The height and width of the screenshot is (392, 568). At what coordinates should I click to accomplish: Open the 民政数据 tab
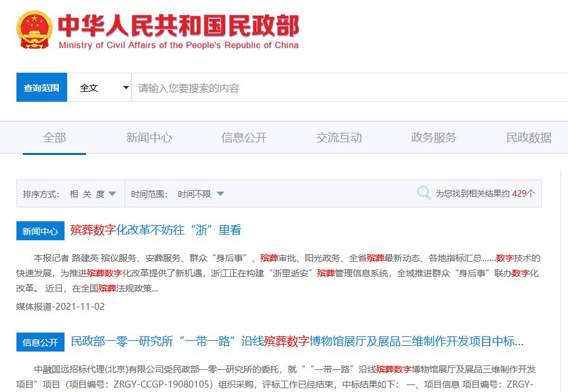(529, 138)
